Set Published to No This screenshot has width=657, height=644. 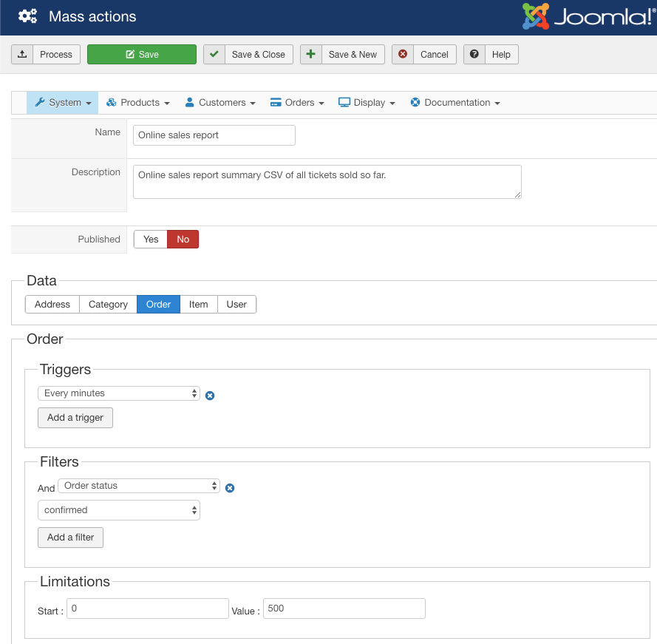[x=183, y=240]
